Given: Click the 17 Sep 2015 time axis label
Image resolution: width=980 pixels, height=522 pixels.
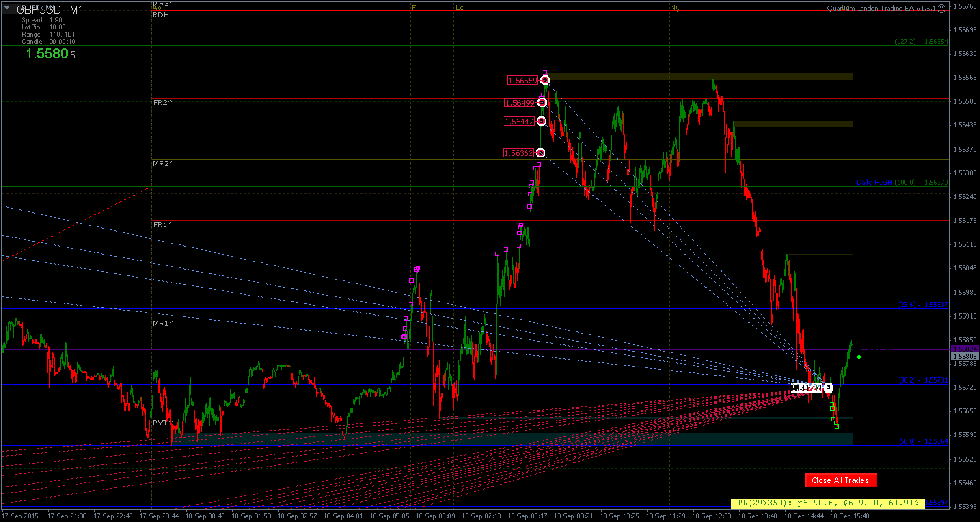Looking at the screenshot, I should (x=19, y=516).
